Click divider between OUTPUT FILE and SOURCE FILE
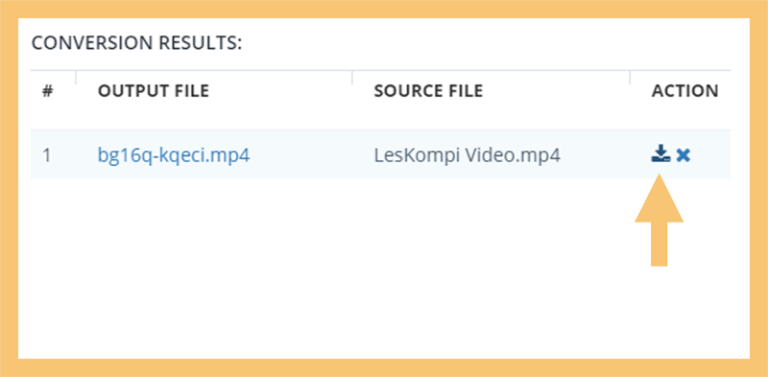Screen dimensions: 768x377 (x=352, y=77)
